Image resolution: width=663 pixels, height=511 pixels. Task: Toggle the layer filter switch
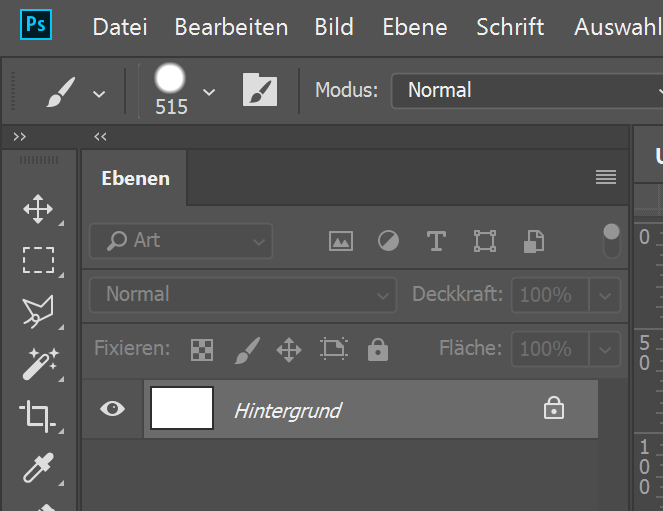tap(611, 240)
